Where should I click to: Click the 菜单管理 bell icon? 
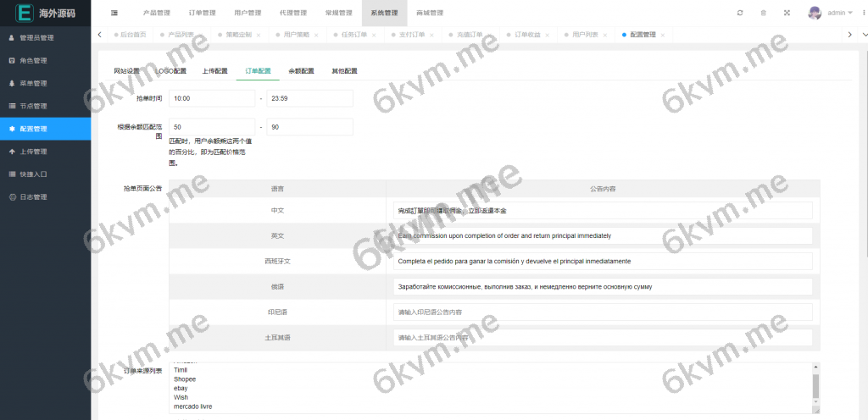tap(12, 84)
